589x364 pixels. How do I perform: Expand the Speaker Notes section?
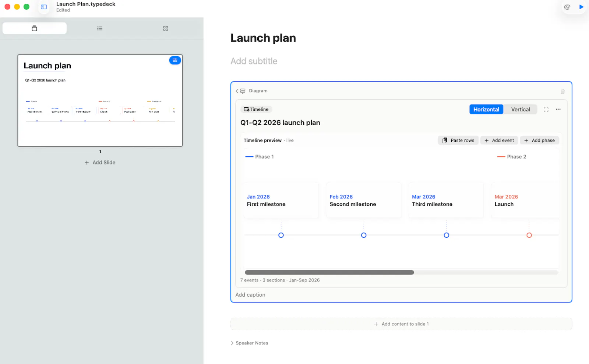coord(249,343)
